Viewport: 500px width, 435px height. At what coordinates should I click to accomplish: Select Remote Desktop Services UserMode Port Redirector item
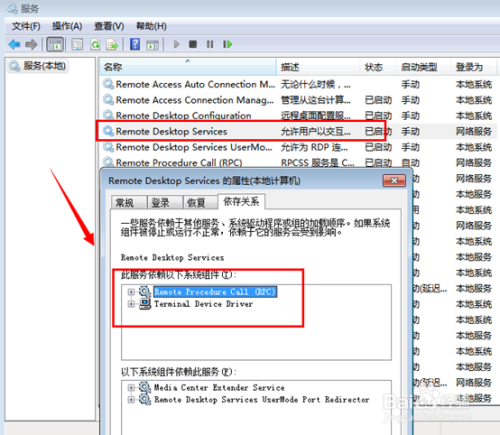click(x=262, y=399)
